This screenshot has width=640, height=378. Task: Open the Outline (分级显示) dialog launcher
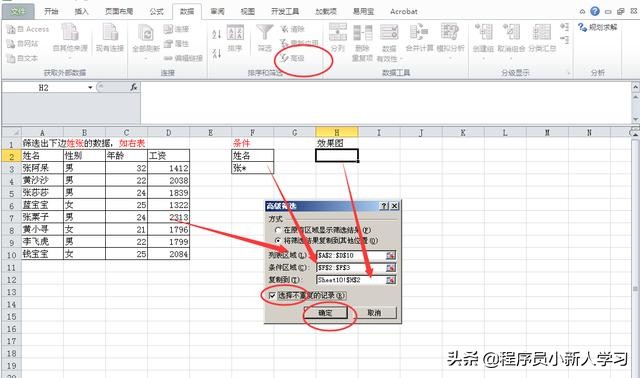click(569, 73)
